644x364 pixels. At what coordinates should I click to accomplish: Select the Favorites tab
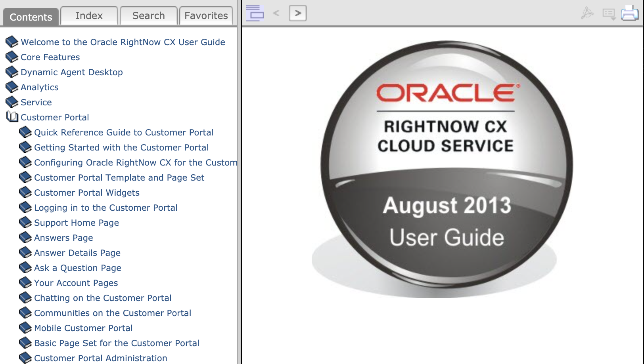pos(206,16)
